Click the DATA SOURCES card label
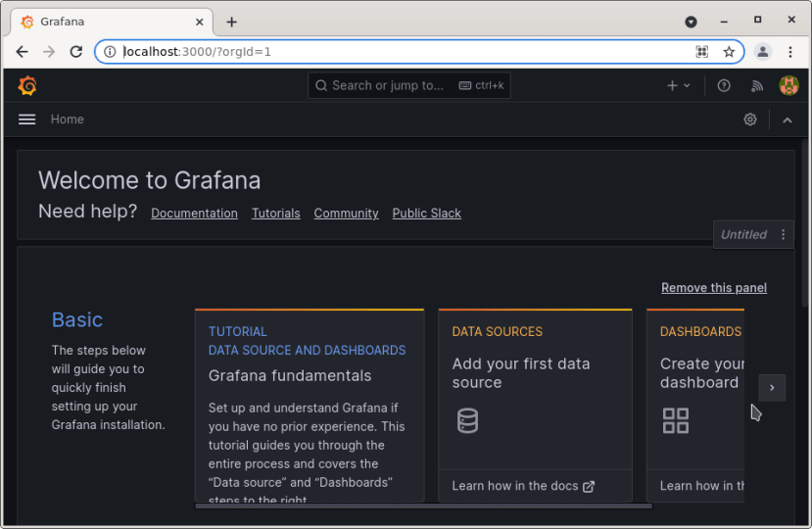The width and height of the screenshot is (812, 529). click(x=498, y=331)
